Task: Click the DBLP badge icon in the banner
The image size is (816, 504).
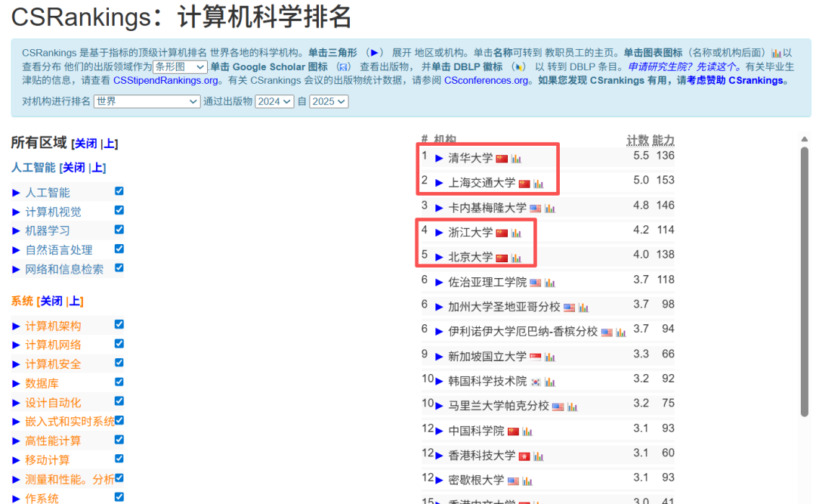Action: [x=518, y=66]
